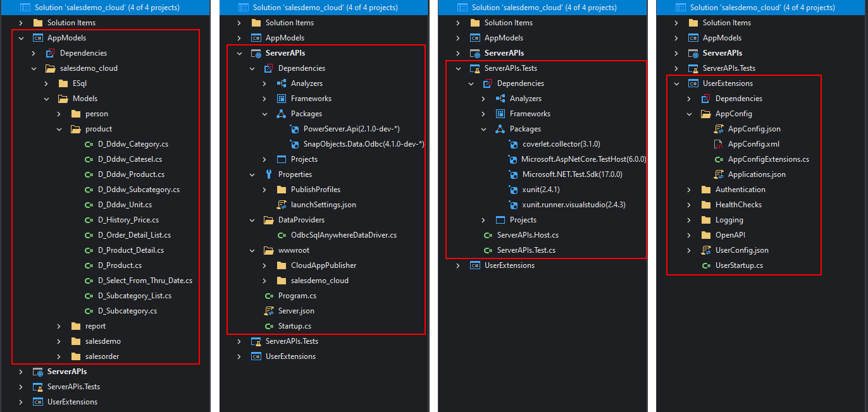Click the package icon for SnapObjects.Data.Odbc

point(294,144)
